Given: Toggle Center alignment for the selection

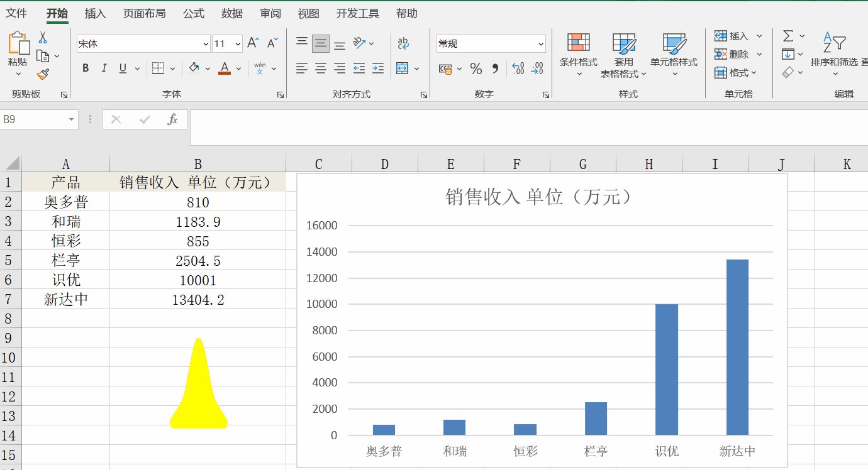Looking at the screenshot, I should click(x=320, y=68).
